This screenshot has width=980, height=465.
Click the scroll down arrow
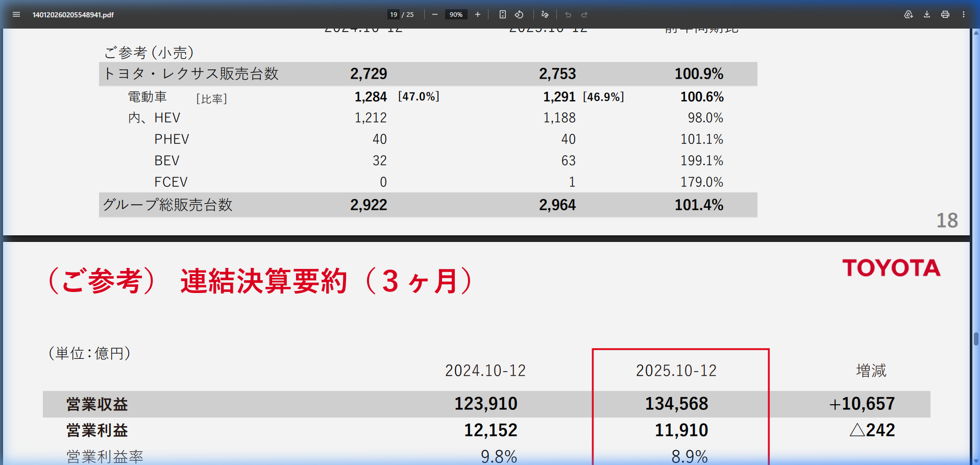[x=976, y=461]
